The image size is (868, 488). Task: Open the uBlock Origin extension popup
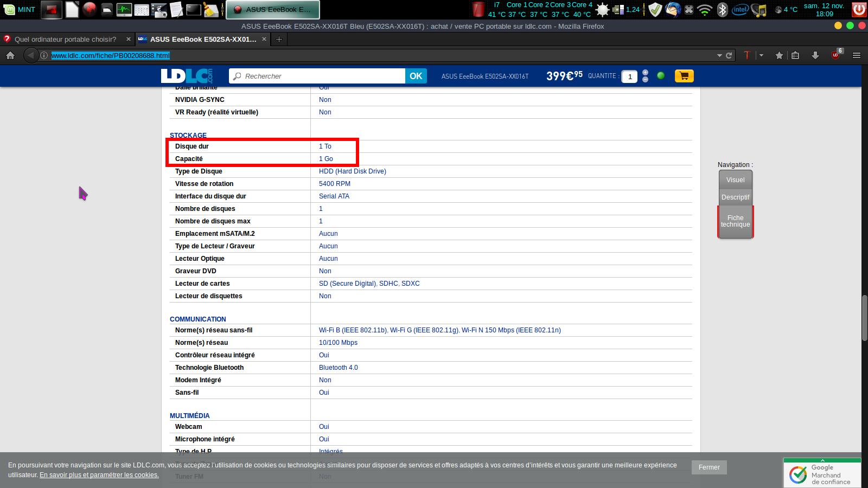click(837, 54)
